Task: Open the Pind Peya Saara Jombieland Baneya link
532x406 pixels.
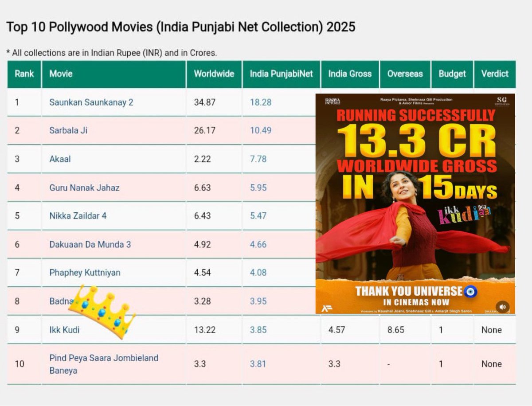Action: pyautogui.click(x=104, y=364)
